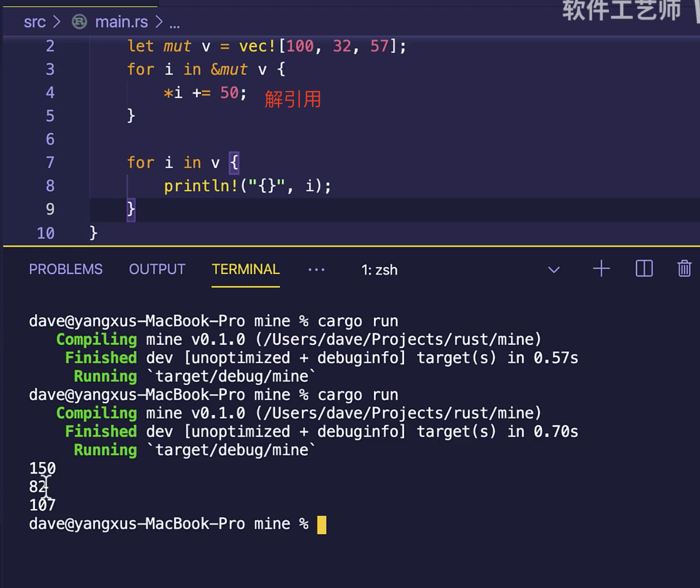
Task: Click the red 解引用 annotation text
Action: [293, 99]
